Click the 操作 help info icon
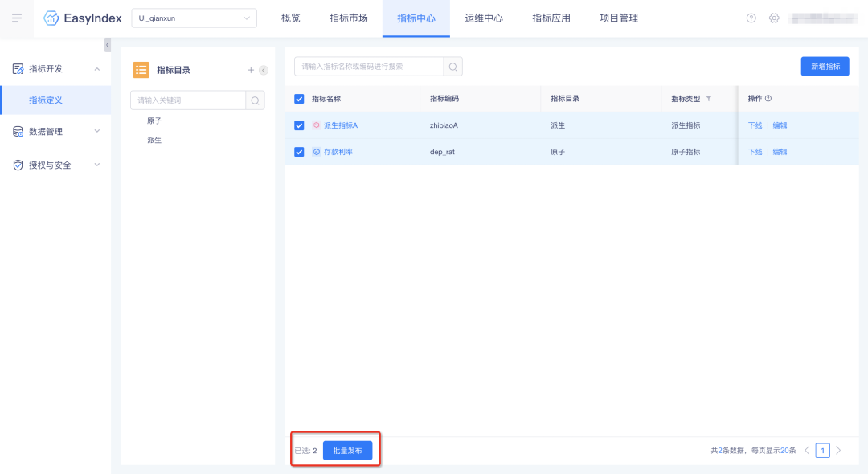868x474 pixels. (x=768, y=99)
